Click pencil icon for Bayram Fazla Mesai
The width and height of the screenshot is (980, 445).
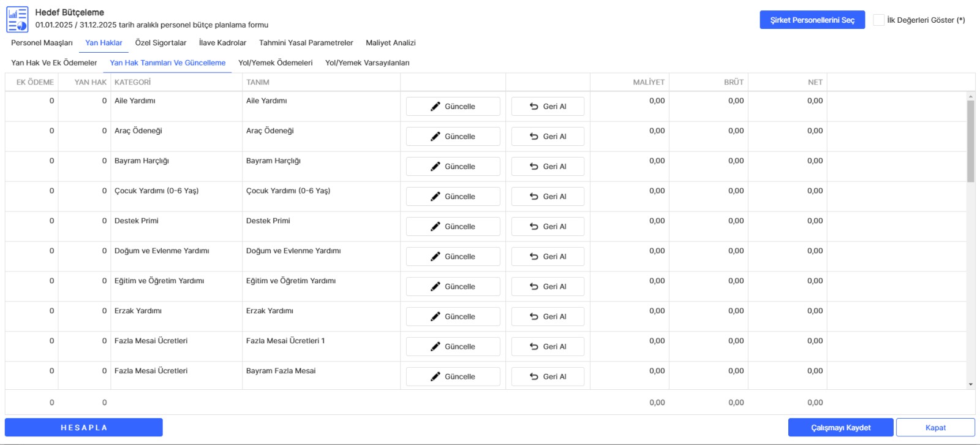[435, 377]
